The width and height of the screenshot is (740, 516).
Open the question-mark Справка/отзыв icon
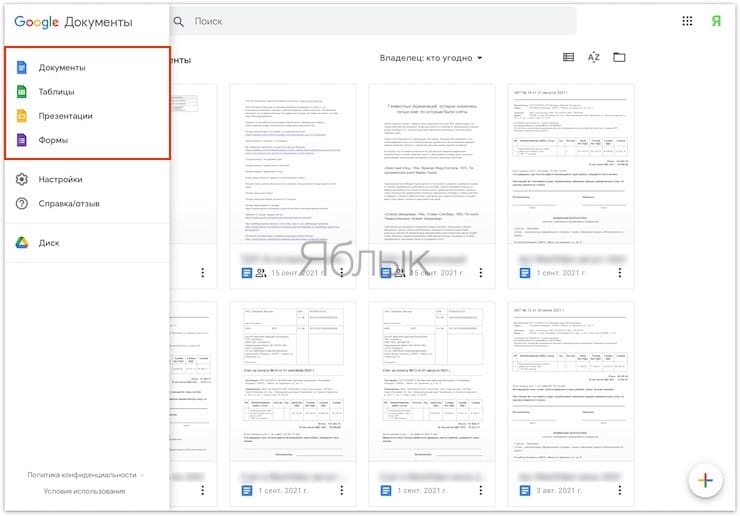point(22,203)
